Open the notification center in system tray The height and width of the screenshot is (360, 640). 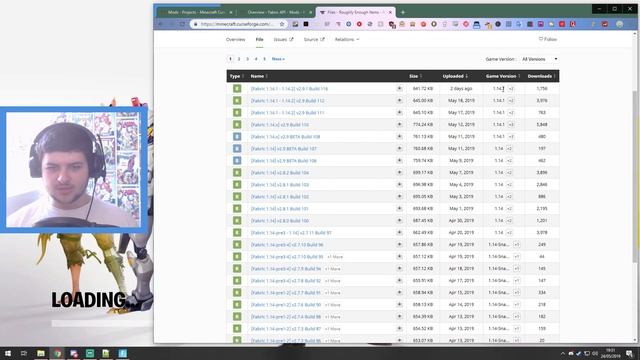click(629, 353)
